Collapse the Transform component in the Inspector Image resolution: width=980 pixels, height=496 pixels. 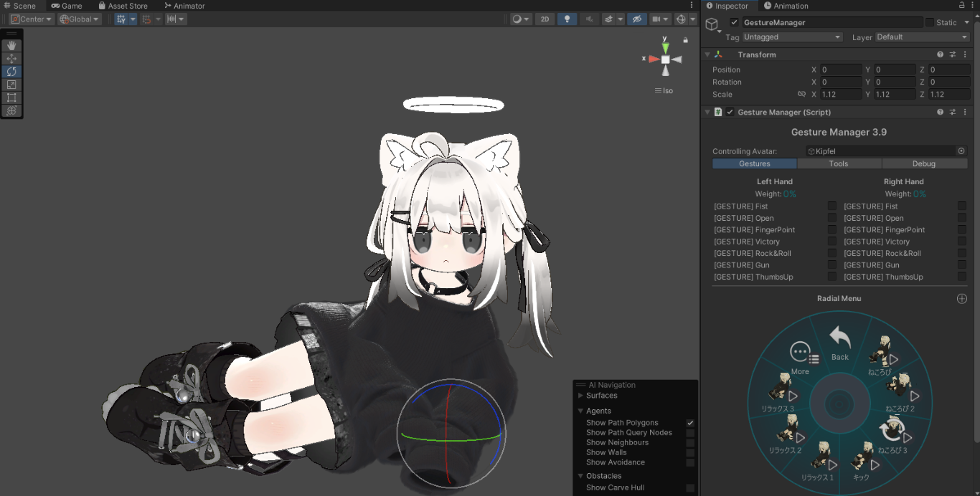click(x=707, y=54)
